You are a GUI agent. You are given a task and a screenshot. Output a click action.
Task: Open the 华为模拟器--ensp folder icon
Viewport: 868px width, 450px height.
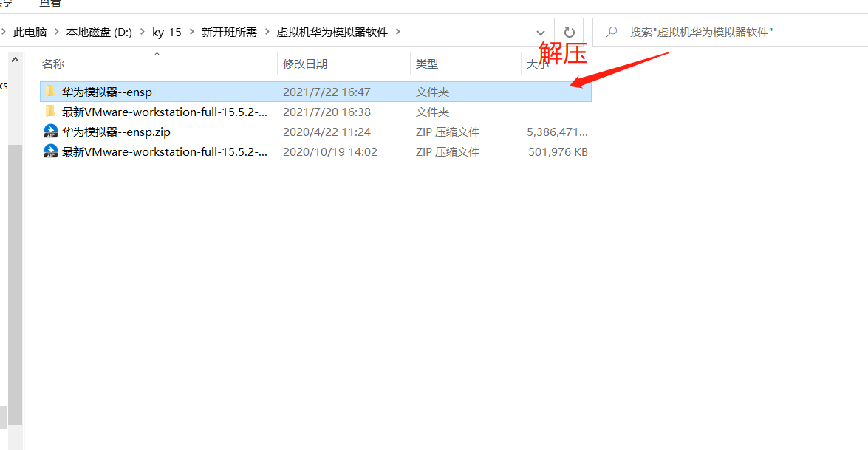(x=50, y=91)
